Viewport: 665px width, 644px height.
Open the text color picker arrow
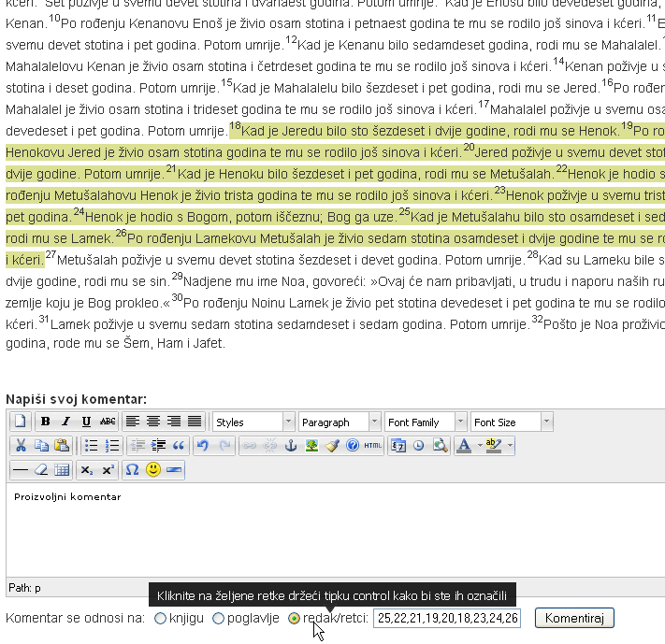[476, 446]
